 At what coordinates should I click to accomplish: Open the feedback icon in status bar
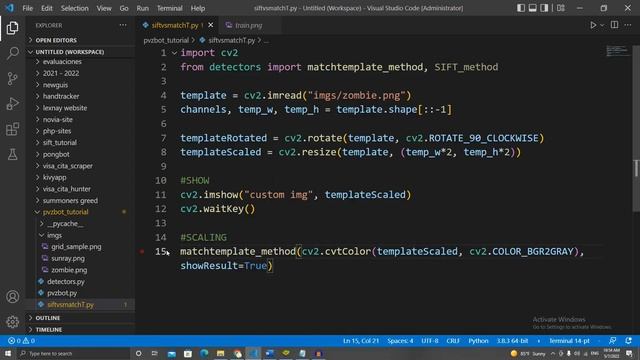[x=613, y=341]
